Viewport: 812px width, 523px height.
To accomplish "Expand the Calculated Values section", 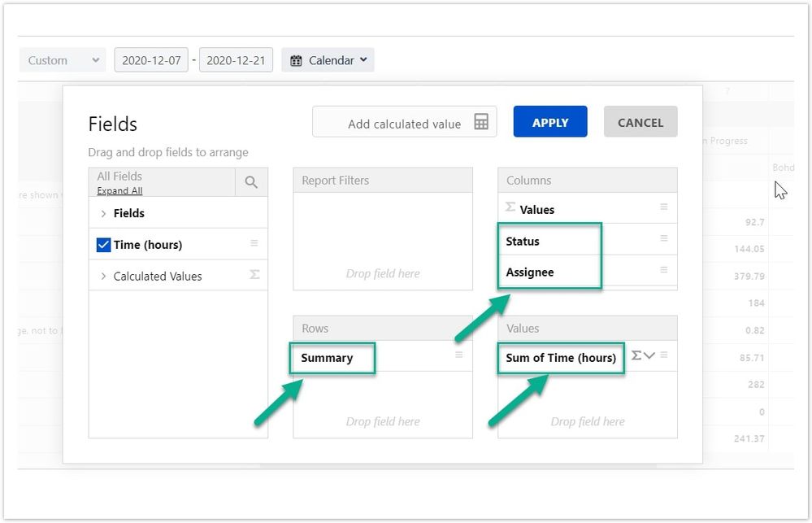I will coord(102,276).
